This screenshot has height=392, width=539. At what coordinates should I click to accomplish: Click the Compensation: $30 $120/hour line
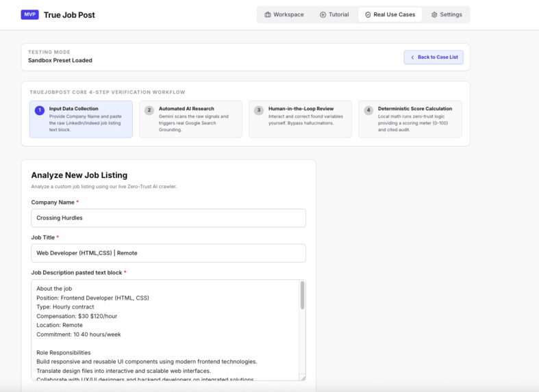pyautogui.click(x=77, y=316)
